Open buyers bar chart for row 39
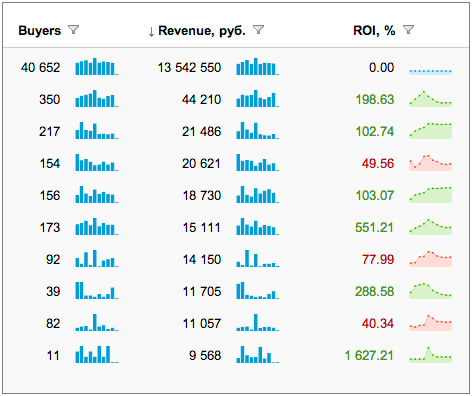472x396 pixels. point(97,290)
